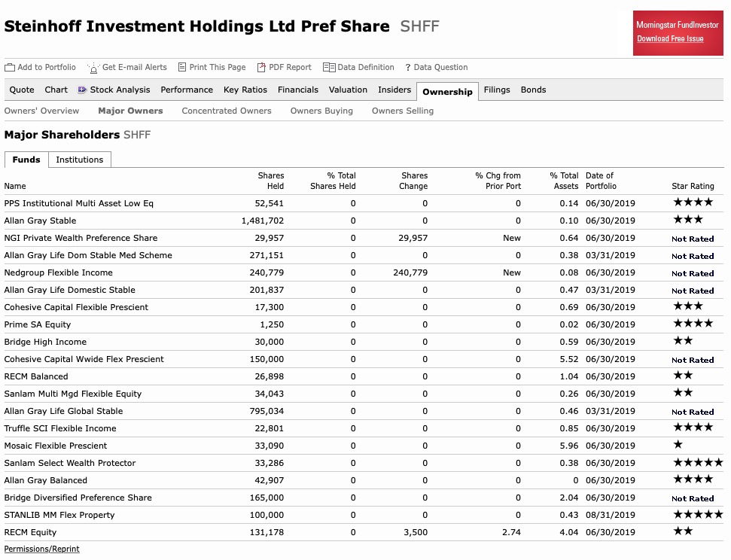Click the Get E-mail Alerts bell icon
Image resolution: width=731 pixels, height=560 pixels.
coord(93,67)
